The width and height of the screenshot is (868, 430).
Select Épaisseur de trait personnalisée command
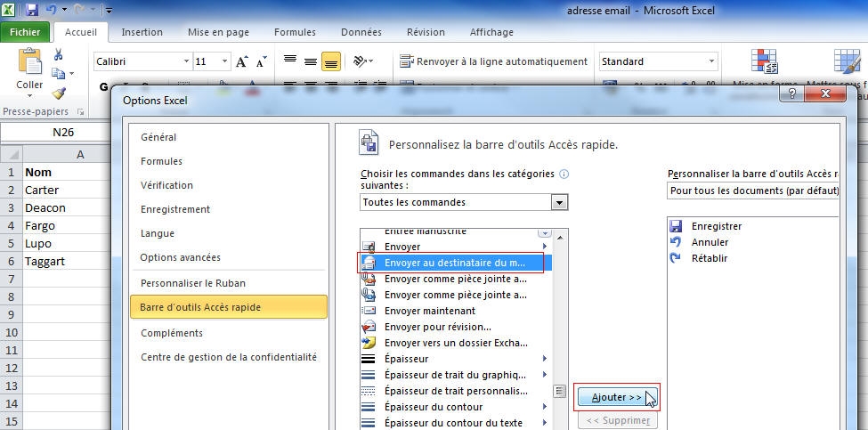(456, 391)
